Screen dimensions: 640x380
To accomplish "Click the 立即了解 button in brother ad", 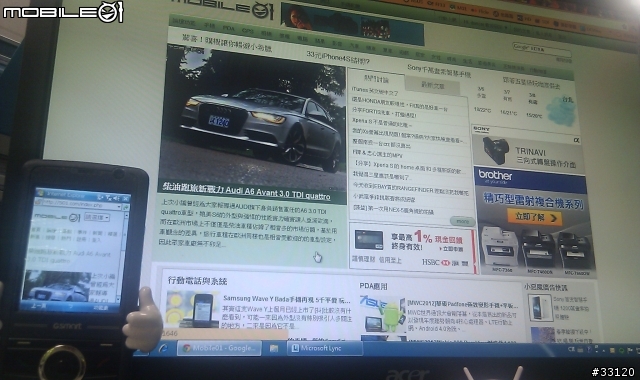I will pyautogui.click(x=535, y=217).
